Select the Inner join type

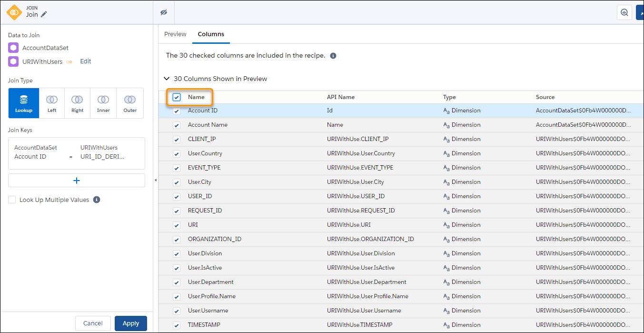tap(103, 103)
